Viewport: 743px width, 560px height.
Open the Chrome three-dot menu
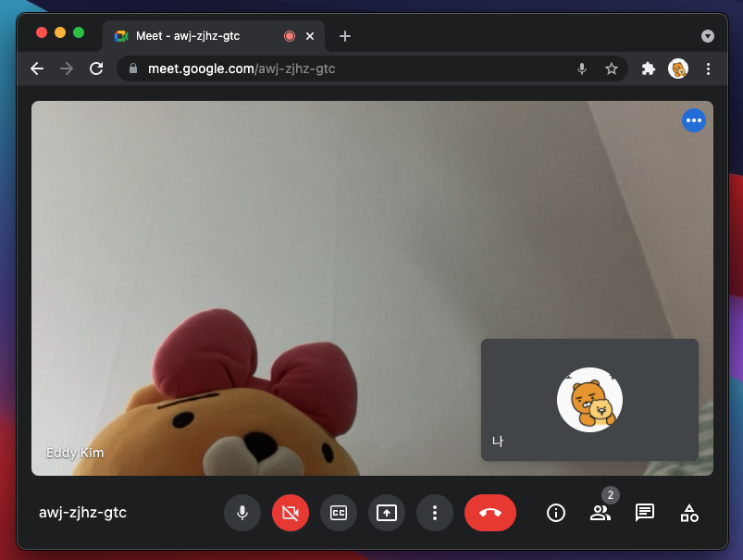(x=708, y=68)
